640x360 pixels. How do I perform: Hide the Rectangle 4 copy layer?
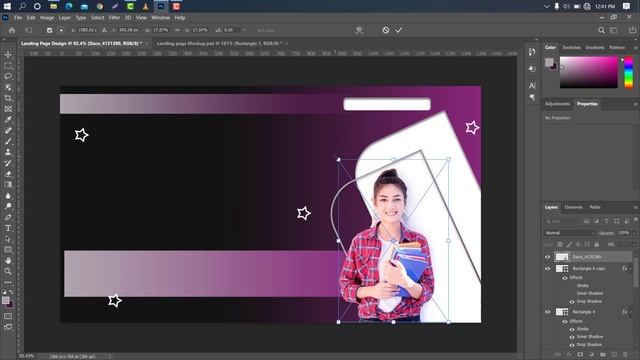(x=548, y=269)
